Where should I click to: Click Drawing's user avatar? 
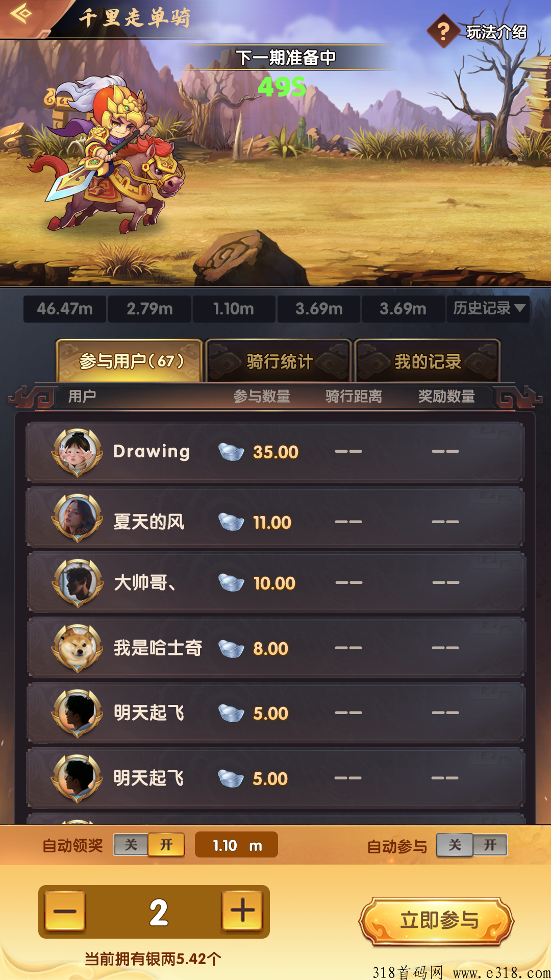click(x=78, y=452)
